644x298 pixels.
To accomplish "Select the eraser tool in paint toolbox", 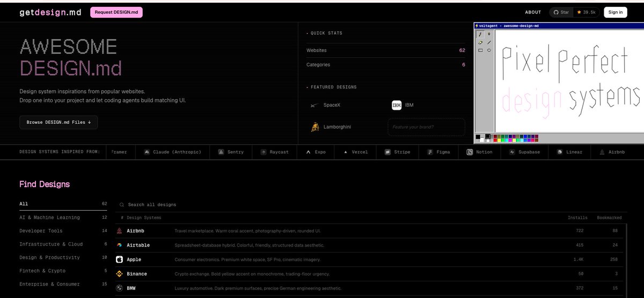I will coord(480,42).
